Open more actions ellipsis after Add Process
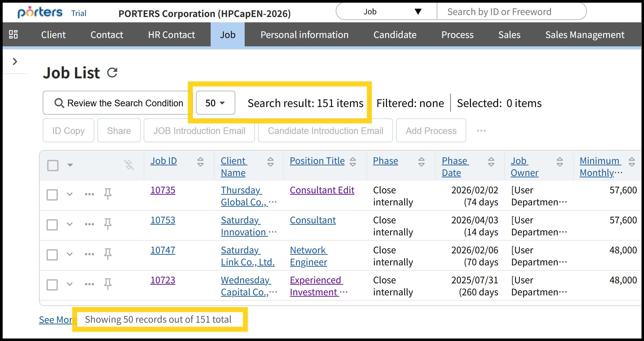Viewport: 644px width, 341px height. tap(481, 131)
